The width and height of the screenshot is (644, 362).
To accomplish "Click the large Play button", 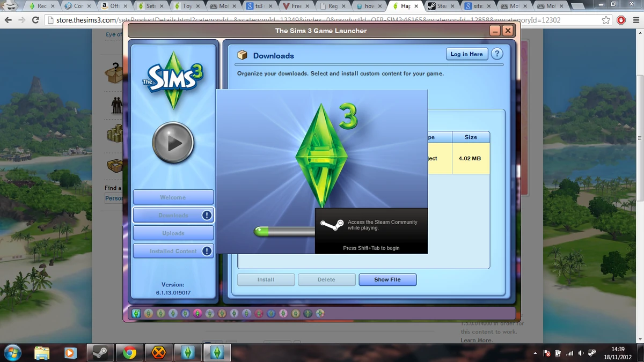I will click(x=173, y=142).
